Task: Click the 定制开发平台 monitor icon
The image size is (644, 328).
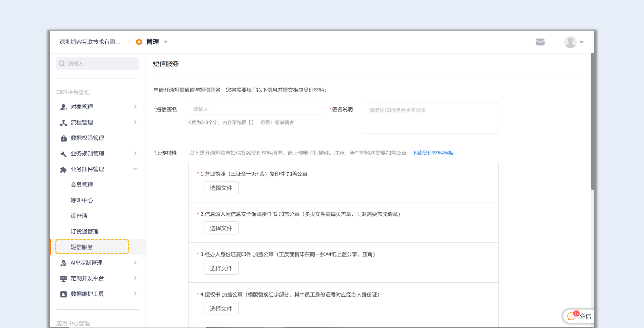Action: pos(63,278)
